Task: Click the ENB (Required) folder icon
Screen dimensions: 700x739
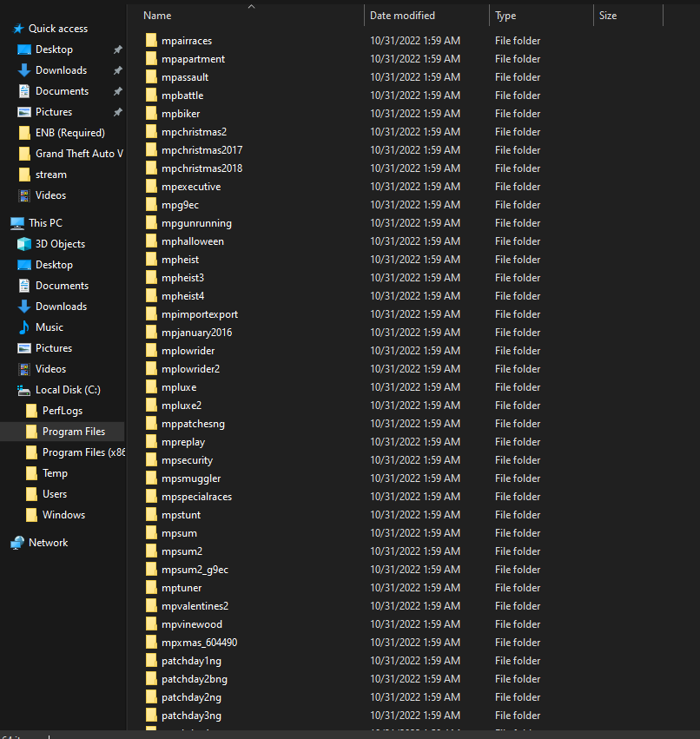Action: (24, 133)
